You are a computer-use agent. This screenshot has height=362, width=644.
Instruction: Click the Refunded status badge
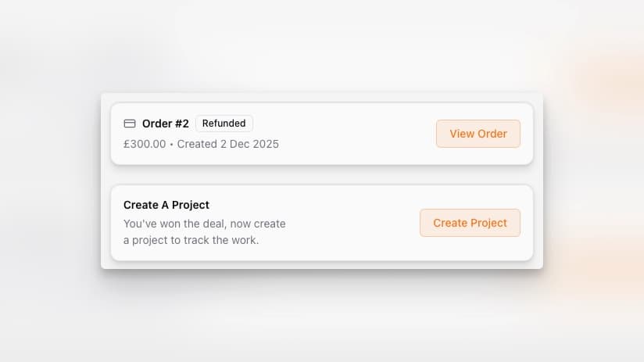tap(224, 124)
